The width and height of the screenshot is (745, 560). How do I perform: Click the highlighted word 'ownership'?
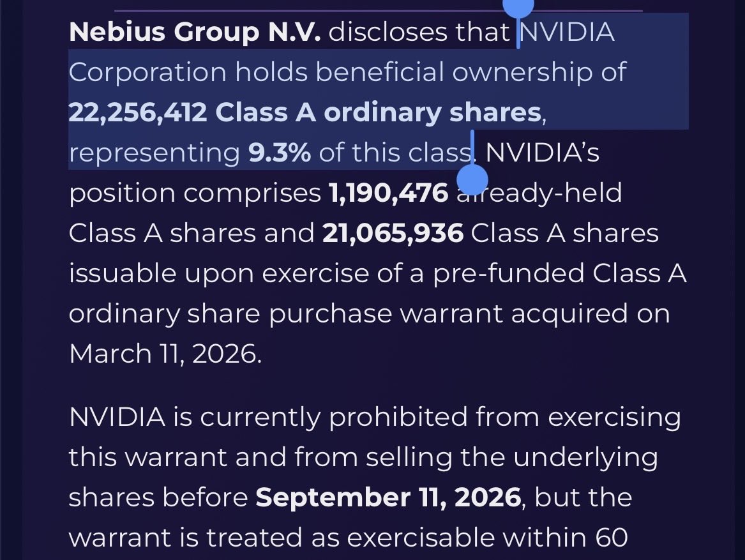[522, 73]
